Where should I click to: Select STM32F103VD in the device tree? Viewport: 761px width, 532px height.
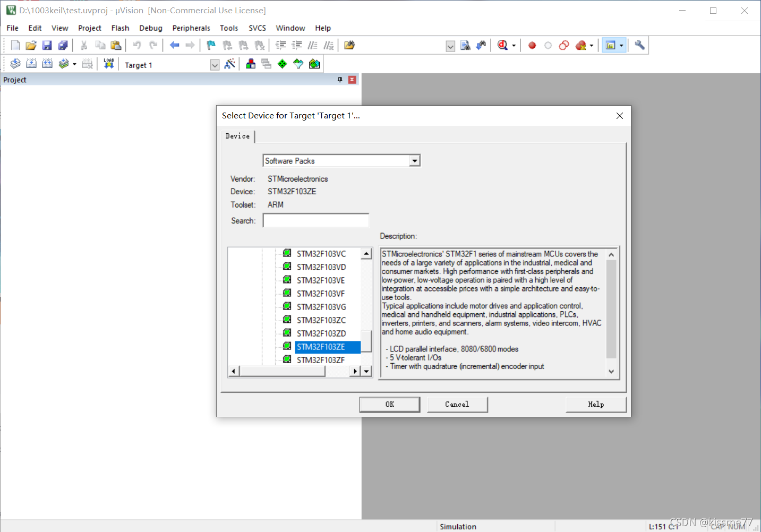click(321, 267)
